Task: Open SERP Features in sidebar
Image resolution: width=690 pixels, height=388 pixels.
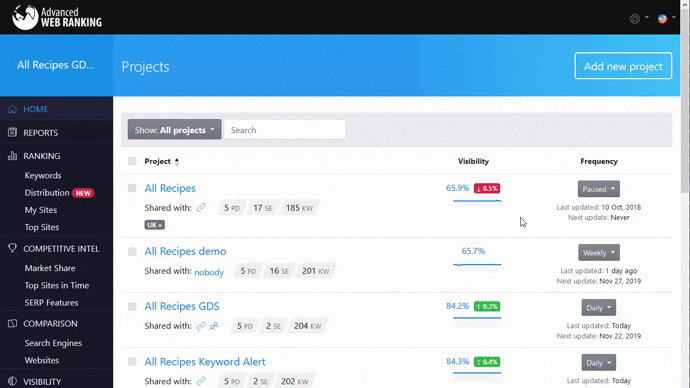Action: tap(51, 303)
